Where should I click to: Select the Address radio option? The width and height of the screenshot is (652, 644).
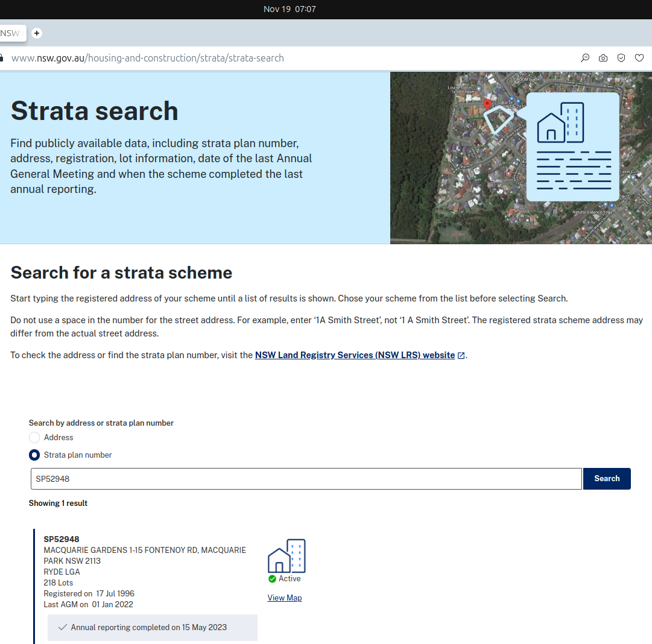[x=34, y=437]
